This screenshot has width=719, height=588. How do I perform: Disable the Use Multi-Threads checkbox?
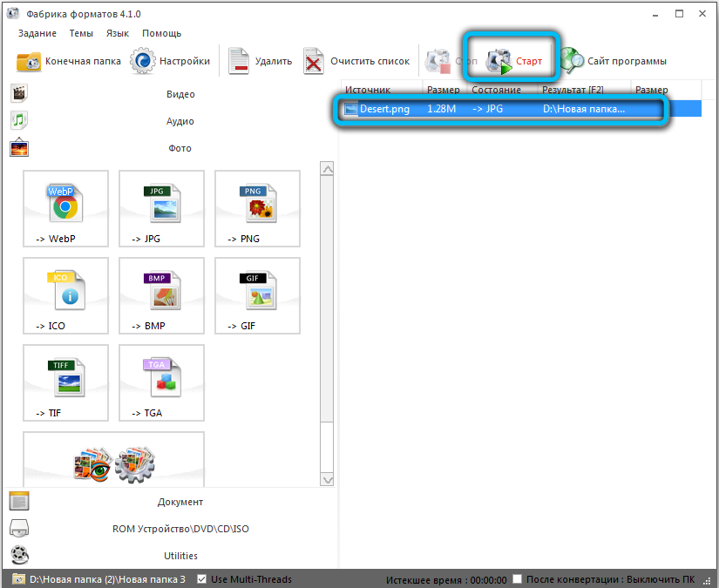(203, 579)
